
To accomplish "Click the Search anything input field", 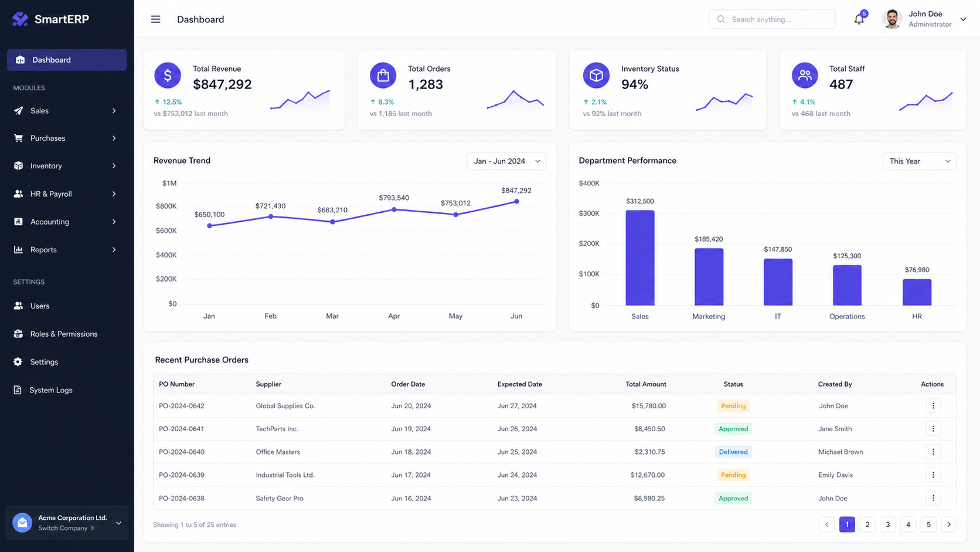I will pyautogui.click(x=772, y=19).
